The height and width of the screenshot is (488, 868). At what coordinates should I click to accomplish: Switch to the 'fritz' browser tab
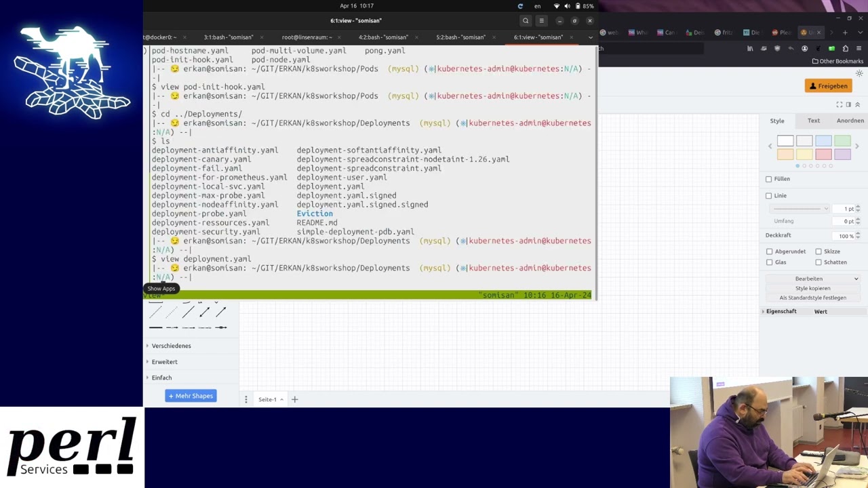(x=724, y=33)
